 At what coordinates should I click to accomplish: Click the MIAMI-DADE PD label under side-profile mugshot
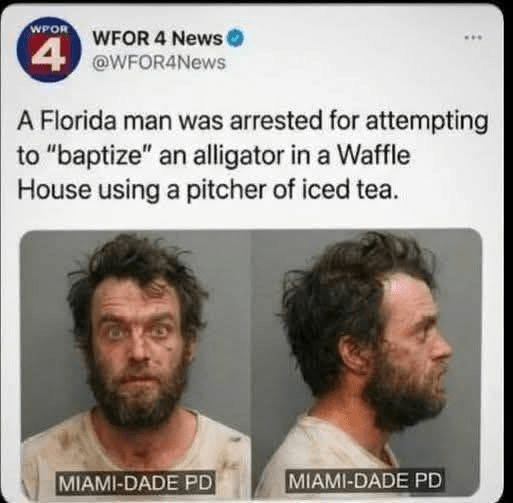(365, 481)
